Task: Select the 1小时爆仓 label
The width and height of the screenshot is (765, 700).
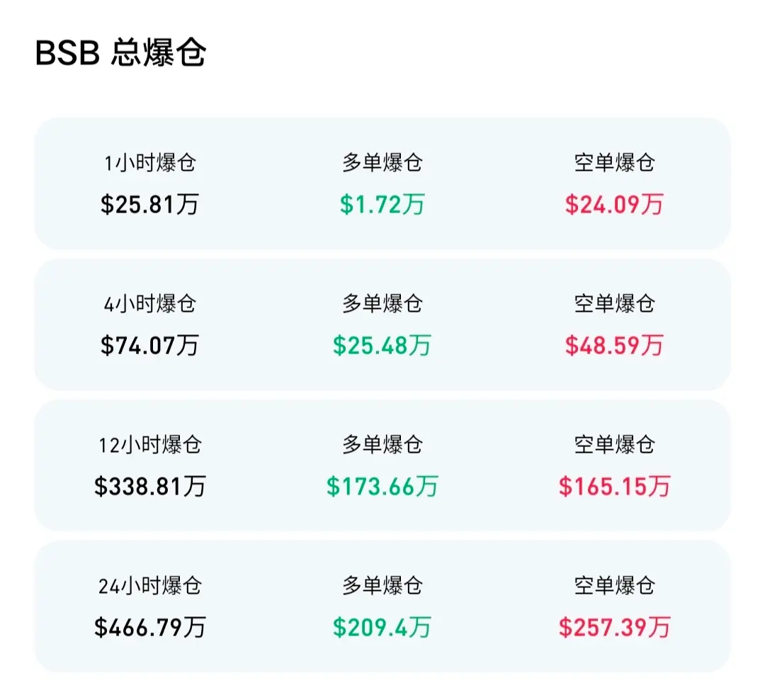Action: coord(149,162)
